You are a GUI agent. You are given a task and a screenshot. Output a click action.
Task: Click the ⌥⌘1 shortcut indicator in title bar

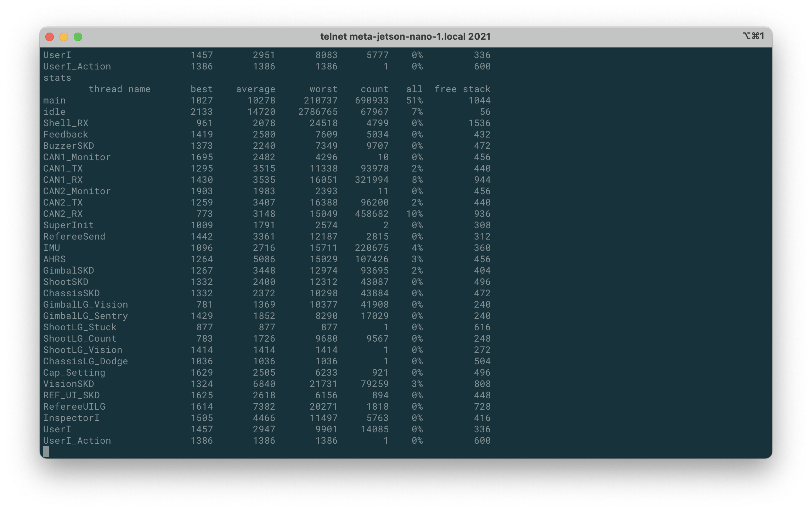click(x=754, y=36)
